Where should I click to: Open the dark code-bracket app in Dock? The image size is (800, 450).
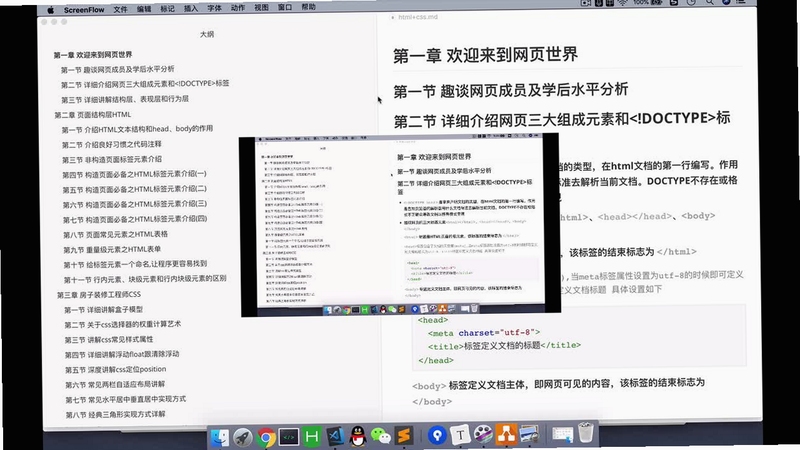pyautogui.click(x=289, y=437)
